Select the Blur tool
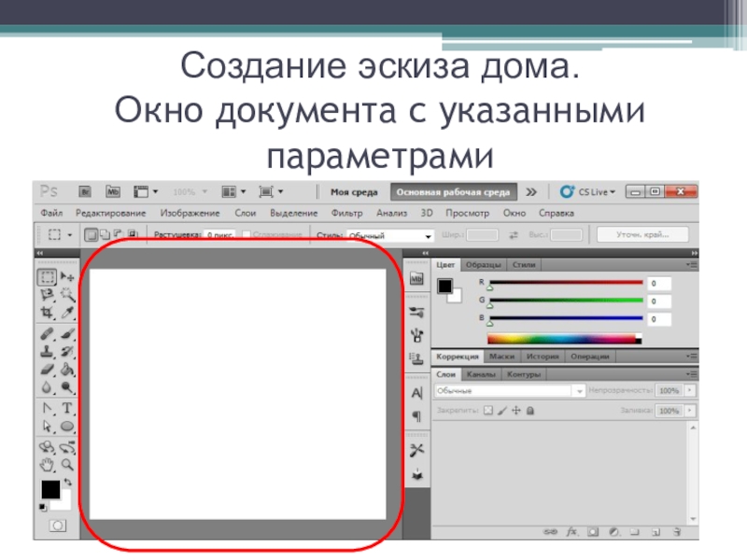The width and height of the screenshot is (747, 560). point(47,387)
